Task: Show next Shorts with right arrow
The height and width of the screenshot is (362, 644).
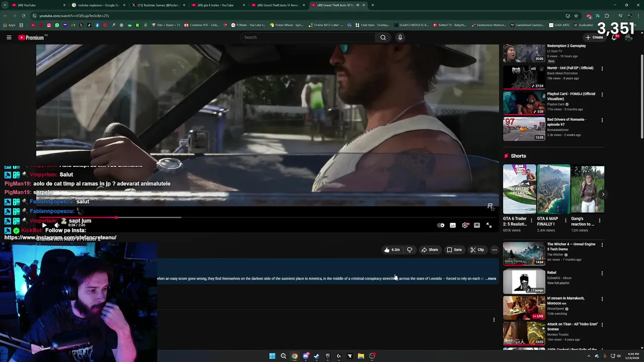Action: point(603,194)
